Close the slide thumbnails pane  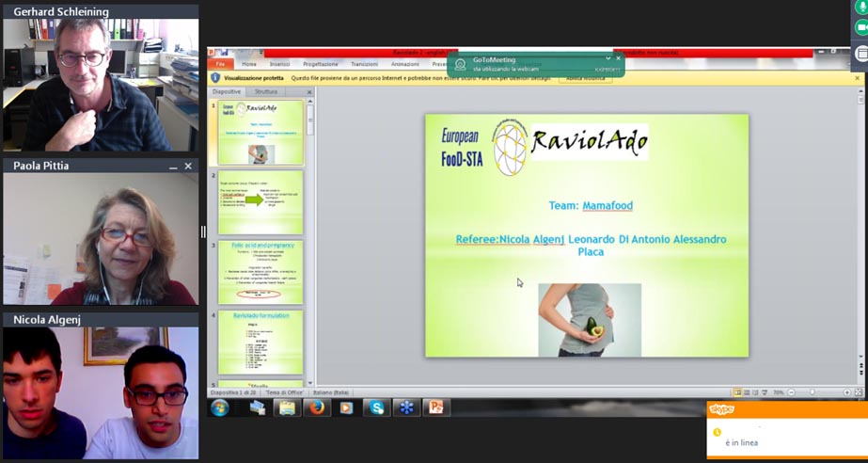point(309,92)
